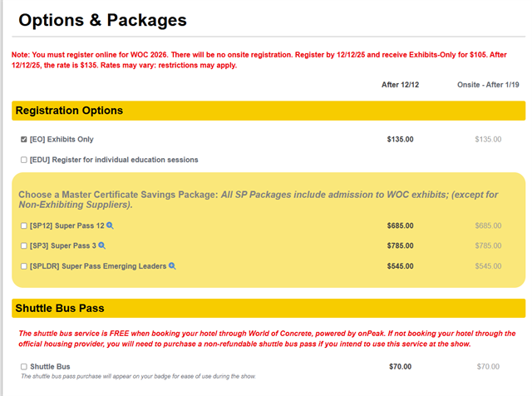Uncheck the [EO] Exhibits Only checkbox
Image resolution: width=532 pixels, height=396 pixels.
23,140
